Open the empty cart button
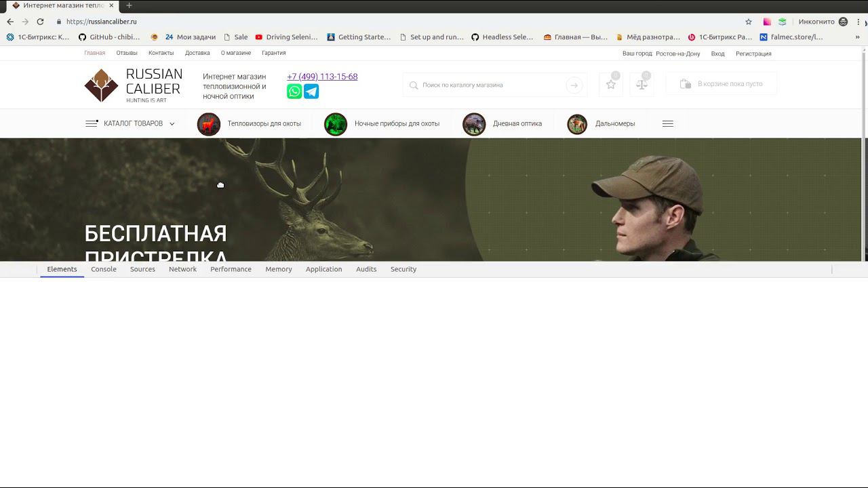868x488 pixels. pos(722,84)
